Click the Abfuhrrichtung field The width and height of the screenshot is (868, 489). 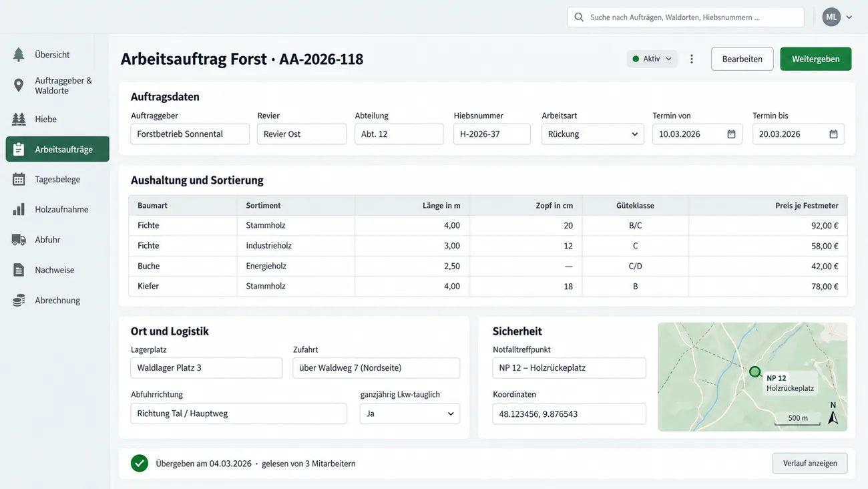[x=239, y=414]
